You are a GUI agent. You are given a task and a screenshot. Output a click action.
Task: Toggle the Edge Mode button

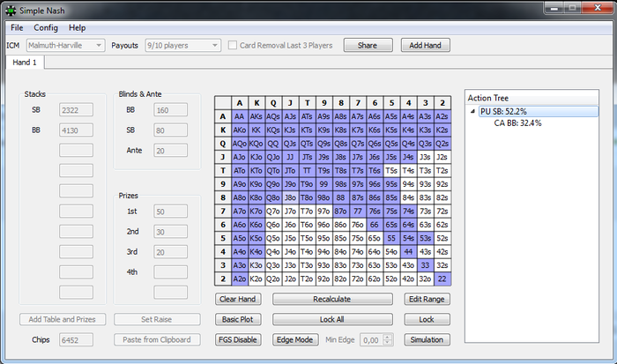(295, 339)
